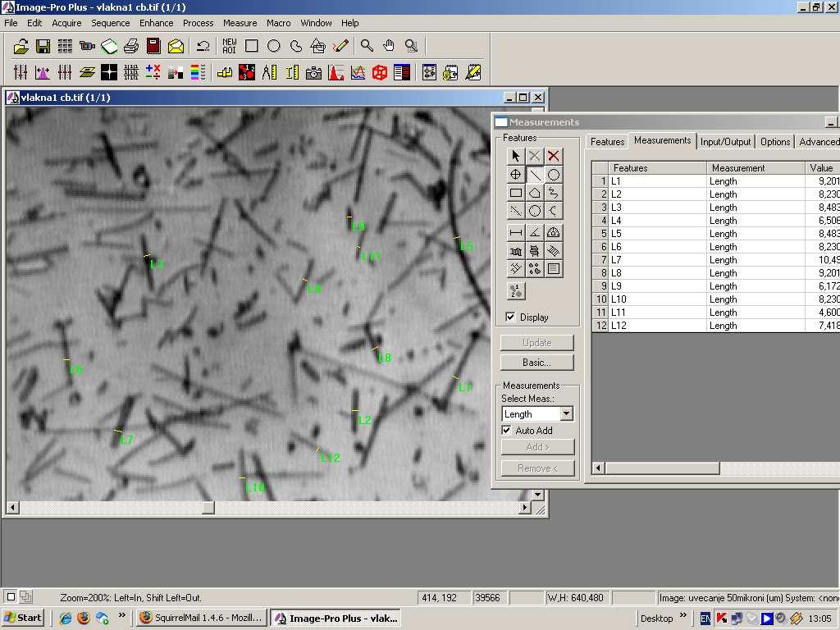This screenshot has width=840, height=630.
Task: Select the magnifying glass zoom tool
Action: click(x=367, y=47)
